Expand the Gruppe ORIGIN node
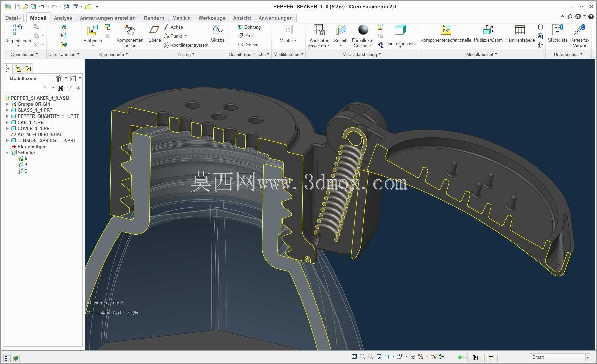Image resolution: width=597 pixels, height=364 pixels. point(7,104)
